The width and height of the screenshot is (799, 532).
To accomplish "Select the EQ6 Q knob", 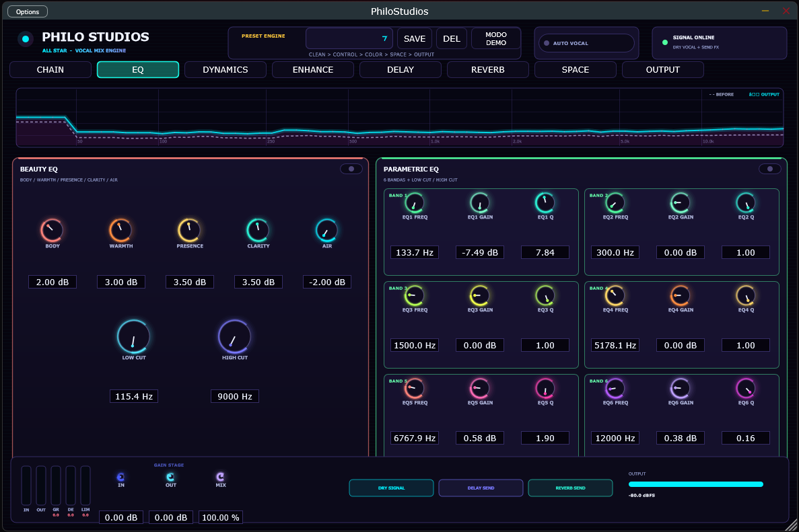I will 746,389.
